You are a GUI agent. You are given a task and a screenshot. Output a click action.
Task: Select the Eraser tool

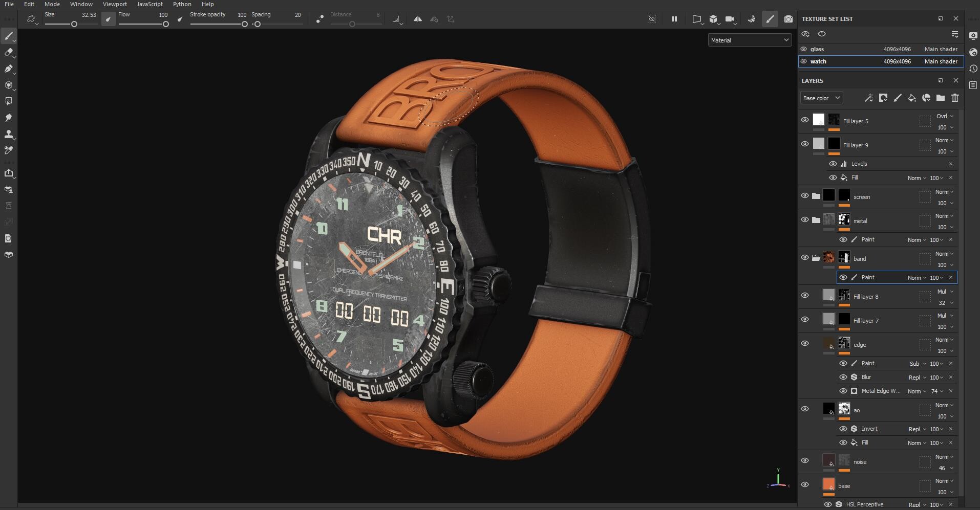9,53
